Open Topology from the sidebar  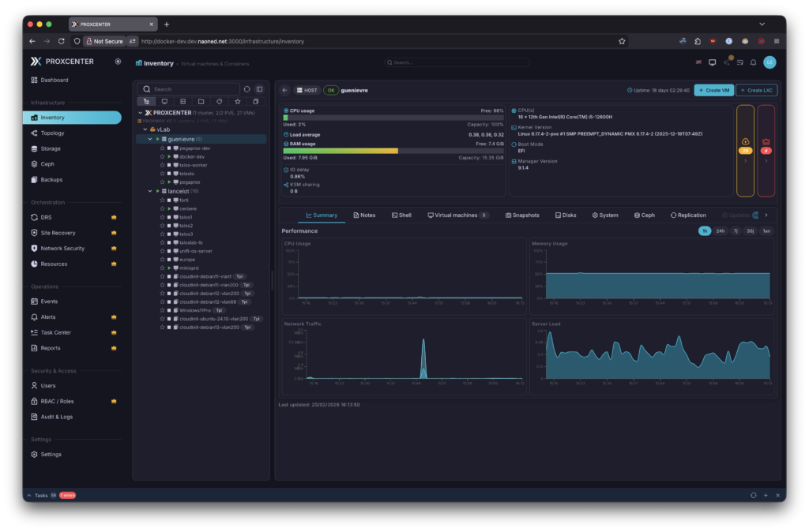click(x=53, y=133)
